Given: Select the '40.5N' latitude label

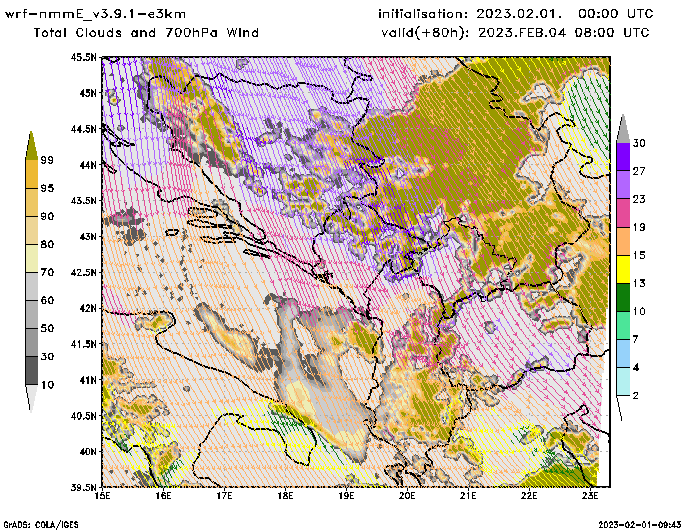Looking at the screenshot, I should click(x=83, y=416).
